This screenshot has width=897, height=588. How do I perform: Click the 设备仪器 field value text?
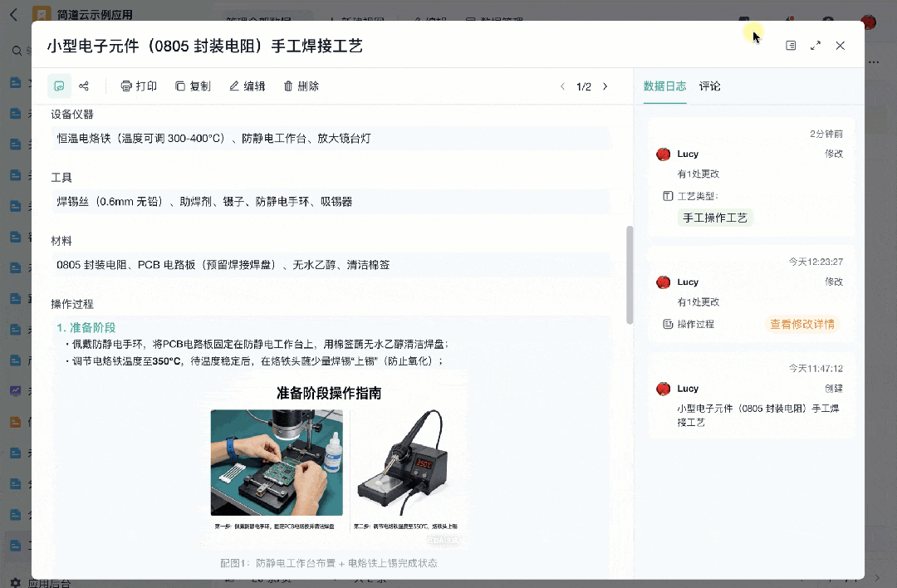point(213,139)
